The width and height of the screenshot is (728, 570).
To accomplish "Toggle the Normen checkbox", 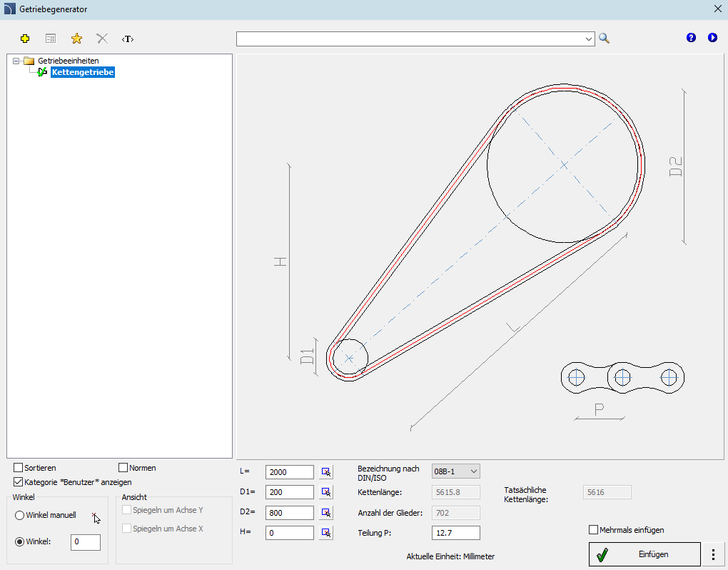I will coord(123,467).
